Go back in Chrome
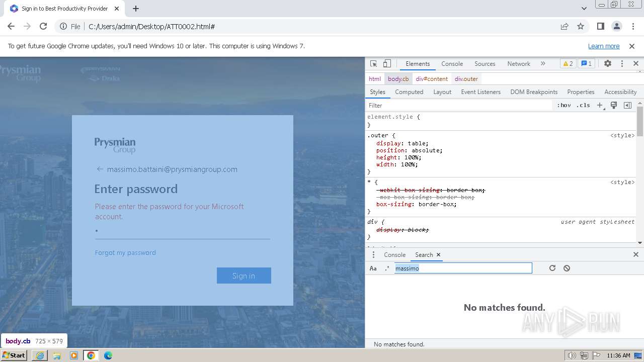This screenshot has height=362, width=644. (11, 26)
